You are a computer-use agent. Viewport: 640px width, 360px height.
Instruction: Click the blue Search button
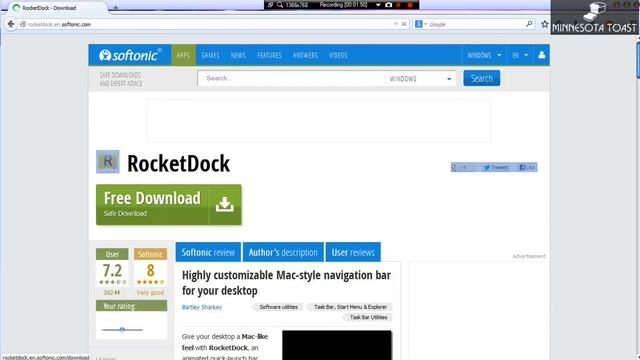tap(482, 78)
